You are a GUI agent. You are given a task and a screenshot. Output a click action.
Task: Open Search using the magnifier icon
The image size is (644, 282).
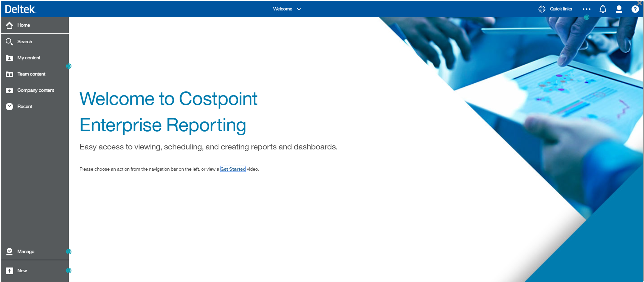[9, 42]
